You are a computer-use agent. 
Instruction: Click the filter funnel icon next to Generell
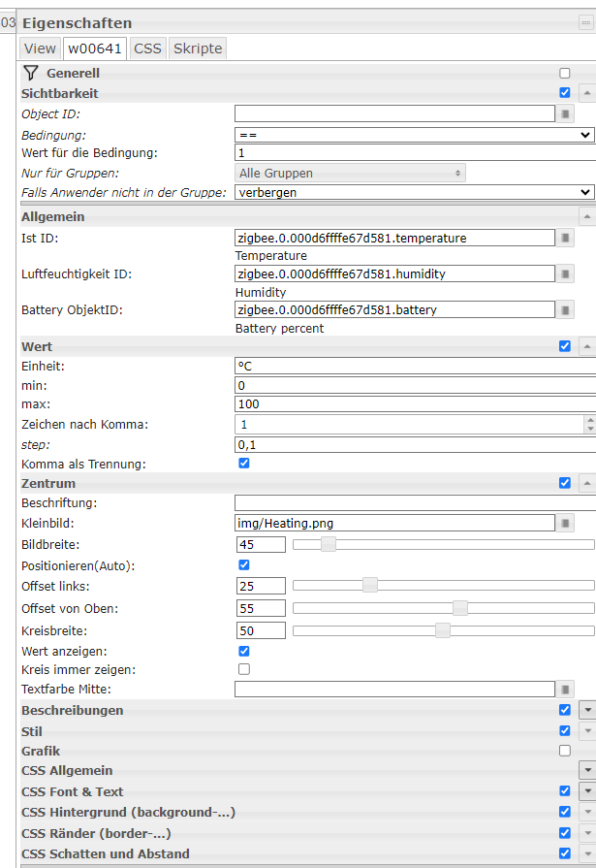31,73
